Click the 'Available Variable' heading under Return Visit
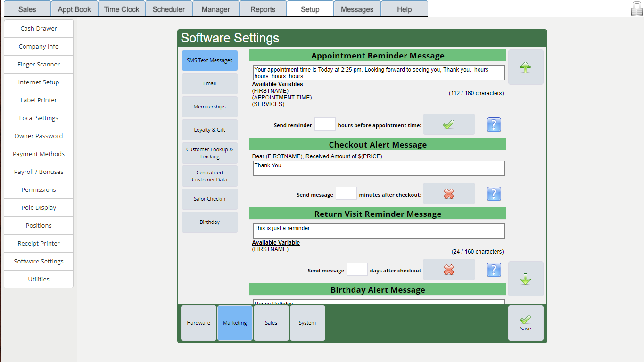644x362 pixels. (x=276, y=243)
